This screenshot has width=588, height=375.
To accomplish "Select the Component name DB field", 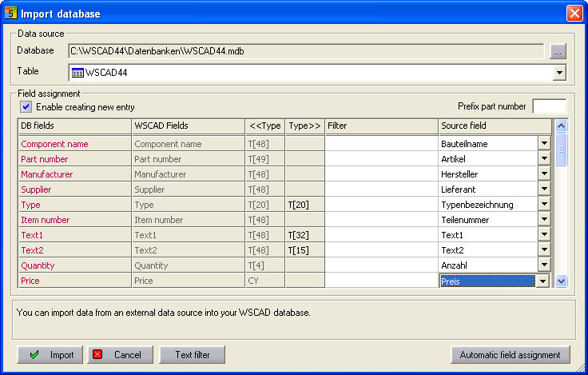I will click(74, 144).
